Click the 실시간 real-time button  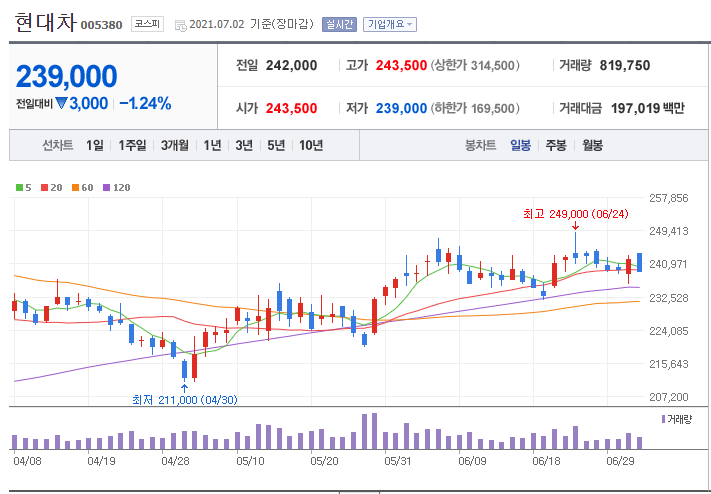(x=339, y=24)
